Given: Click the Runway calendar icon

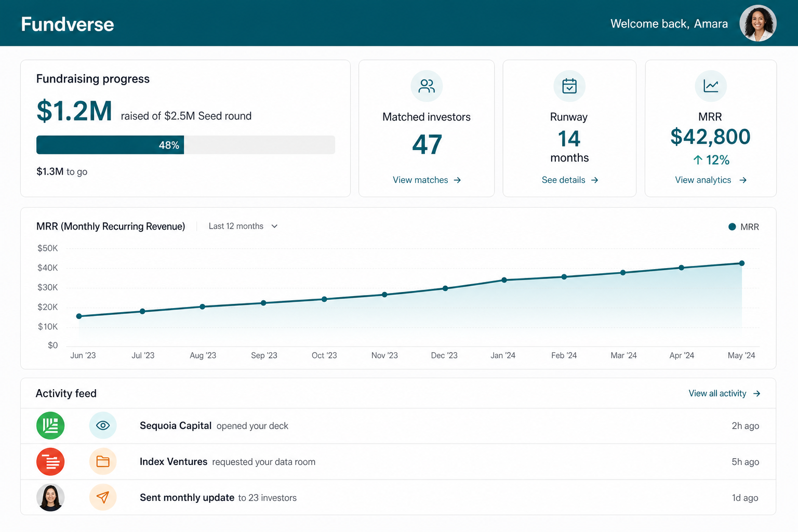Looking at the screenshot, I should click(569, 86).
